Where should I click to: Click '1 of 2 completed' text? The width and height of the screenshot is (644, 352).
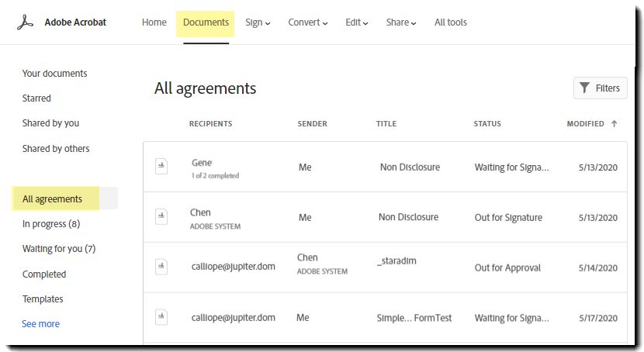215,175
